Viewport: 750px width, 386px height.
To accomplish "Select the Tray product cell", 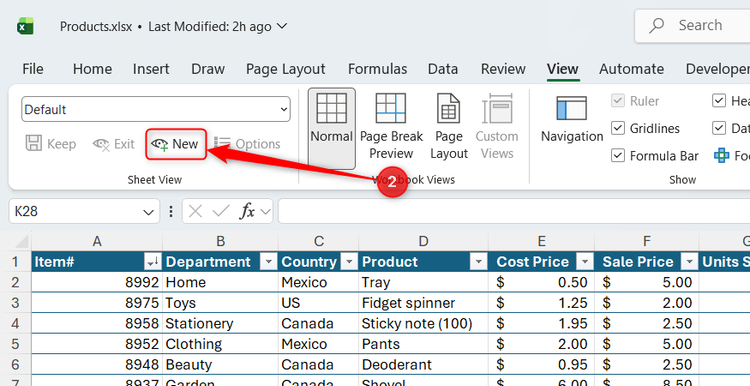I will 423,282.
